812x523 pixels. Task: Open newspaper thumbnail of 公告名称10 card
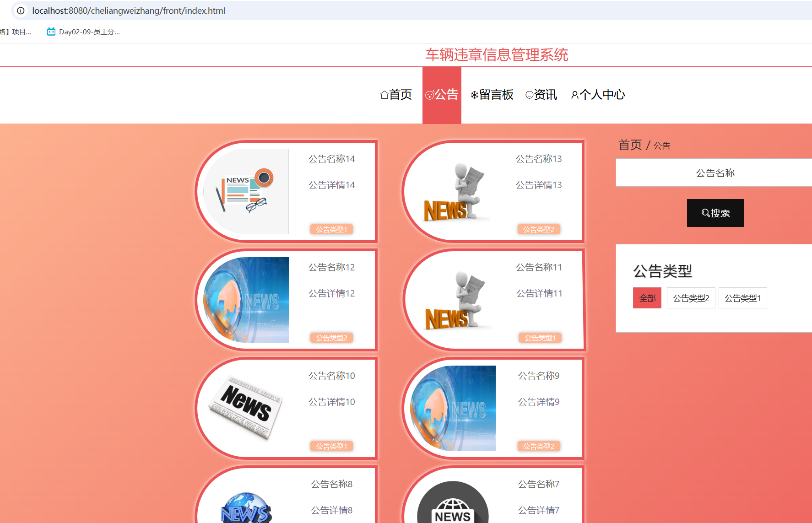pyautogui.click(x=246, y=408)
